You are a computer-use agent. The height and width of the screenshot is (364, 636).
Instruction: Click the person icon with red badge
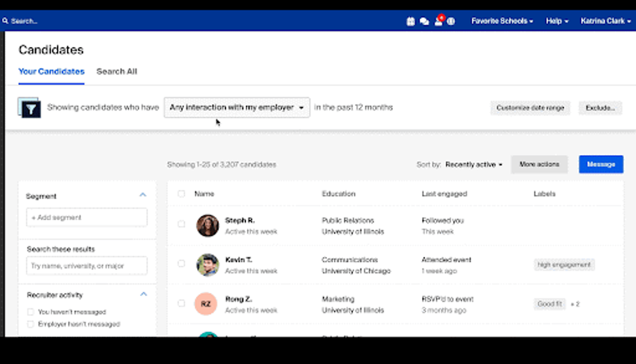coord(439,21)
